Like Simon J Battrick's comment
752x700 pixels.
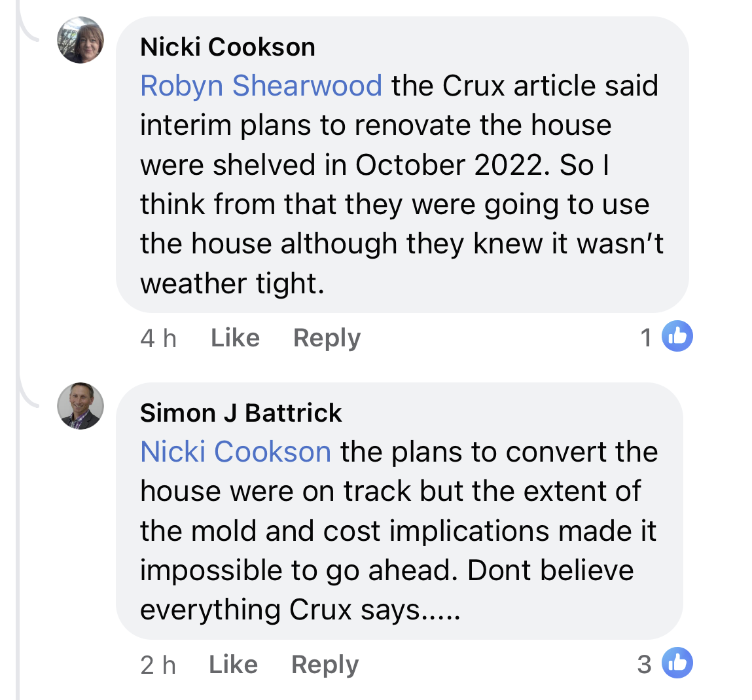click(x=233, y=665)
